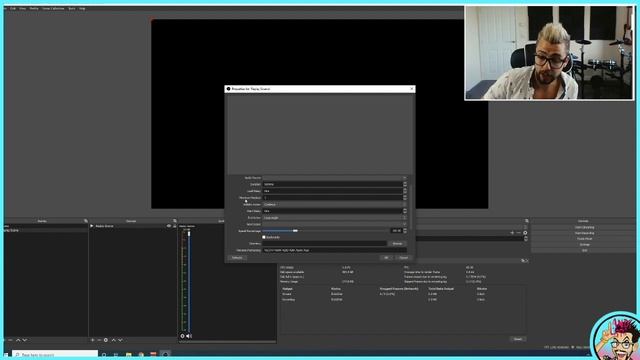Open the End Action dropdown
640x360 pixels.
point(335,218)
